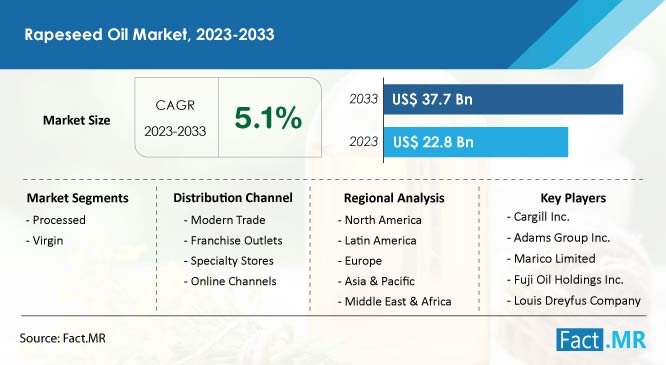Click the '2023' year label beside the bar
The width and height of the screenshot is (666, 365).
pyautogui.click(x=364, y=141)
